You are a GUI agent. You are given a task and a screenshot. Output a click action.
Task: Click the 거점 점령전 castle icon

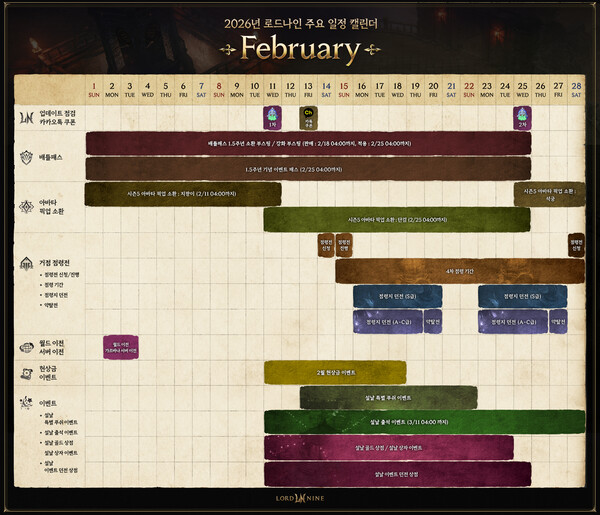(24, 263)
